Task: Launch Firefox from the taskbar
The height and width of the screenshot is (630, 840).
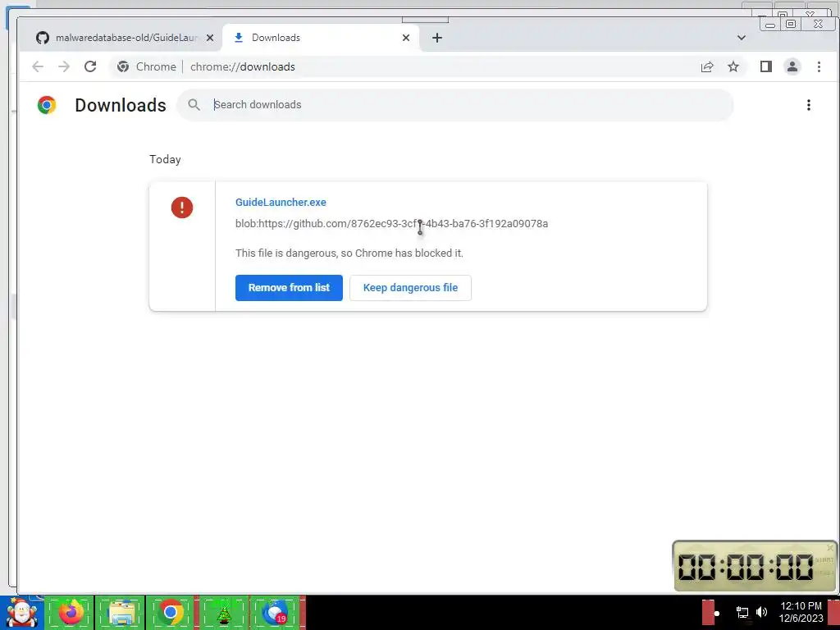Action: pyautogui.click(x=71, y=612)
